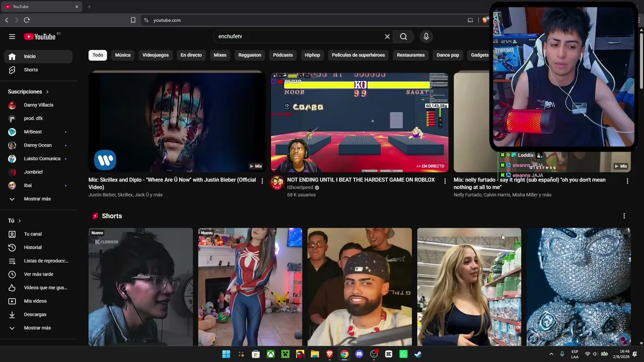Screen dimensions: 644x362
Task: Select the Reggaeton filter chip
Action: click(250, 55)
